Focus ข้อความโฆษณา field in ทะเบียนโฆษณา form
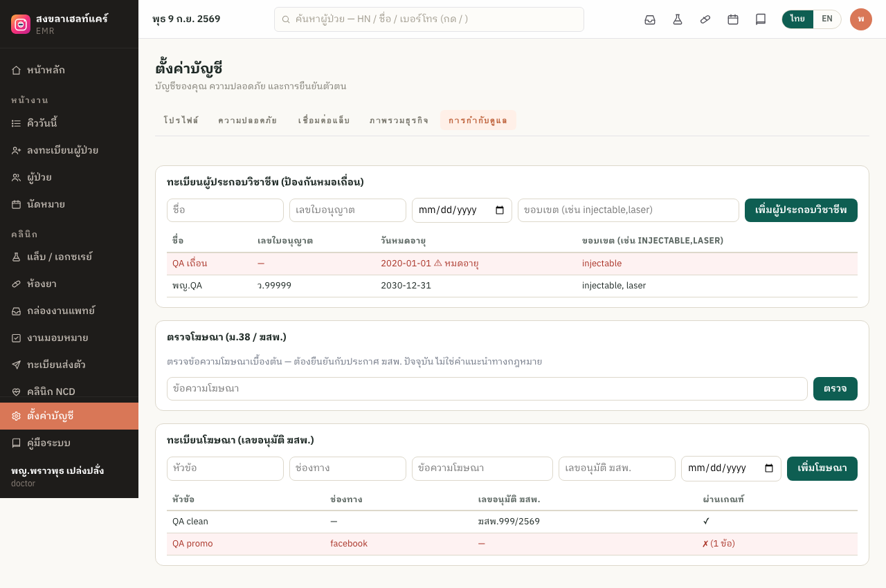 (x=482, y=468)
